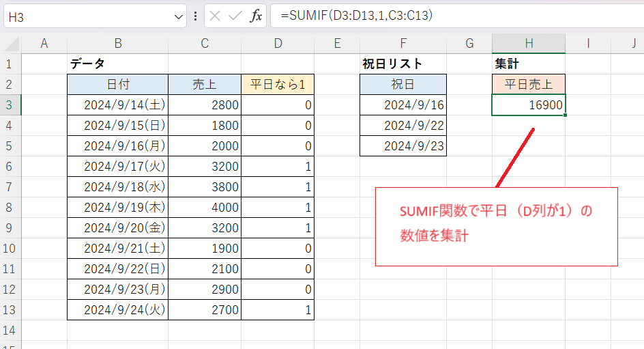The width and height of the screenshot is (644, 349).
Task: Select the date cell 2024/9/21(土)
Action: coord(118,249)
